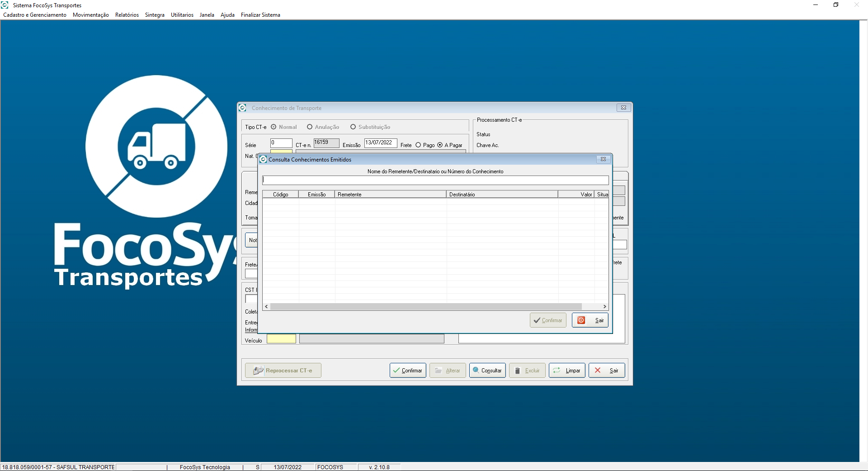
Task: Sort by the Destinatário column header
Action: tap(502, 195)
